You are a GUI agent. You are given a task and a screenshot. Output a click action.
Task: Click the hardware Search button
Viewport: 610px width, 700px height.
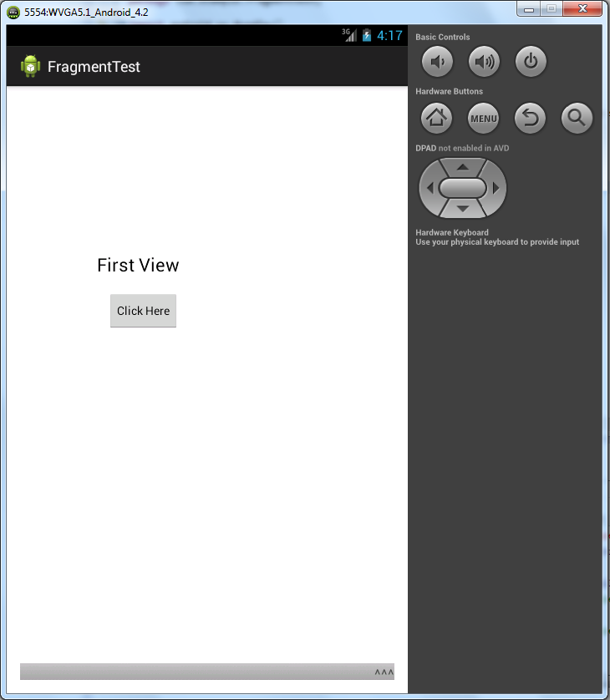click(x=577, y=119)
